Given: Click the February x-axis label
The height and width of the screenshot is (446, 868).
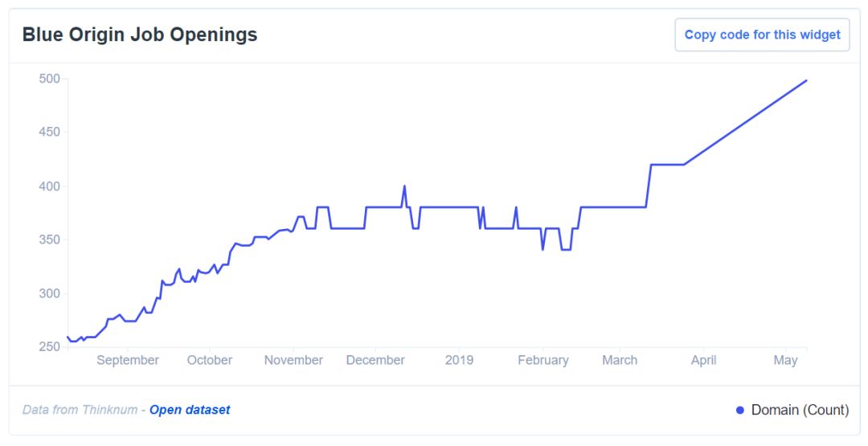Looking at the screenshot, I should coord(543,360).
